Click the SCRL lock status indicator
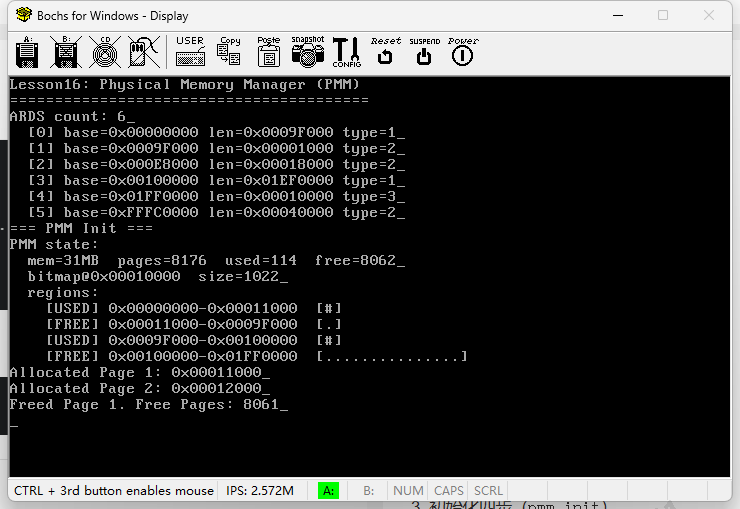The width and height of the screenshot is (740, 509). (x=488, y=491)
